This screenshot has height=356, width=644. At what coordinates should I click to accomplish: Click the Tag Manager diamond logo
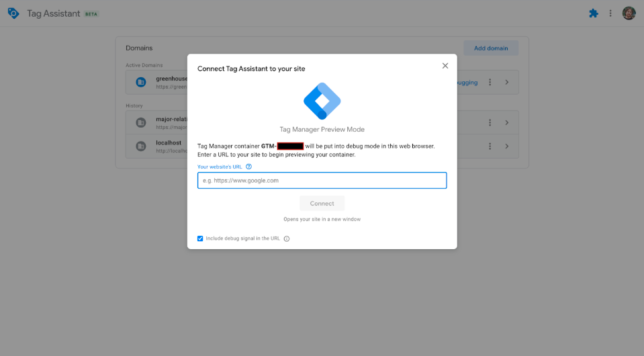[322, 101]
